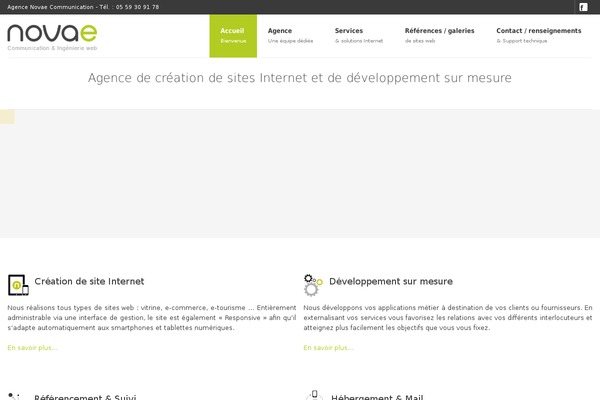Select the Accueil menu item
Viewport: 600px width, 400px height.
(233, 36)
